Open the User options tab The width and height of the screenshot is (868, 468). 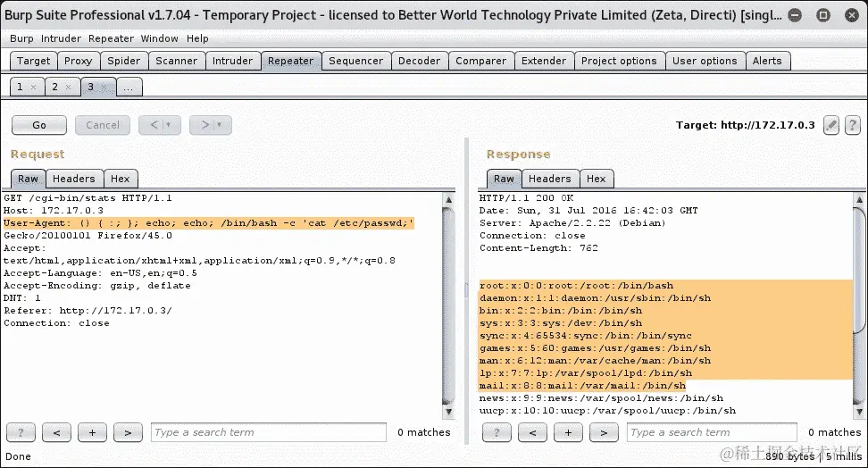point(705,61)
